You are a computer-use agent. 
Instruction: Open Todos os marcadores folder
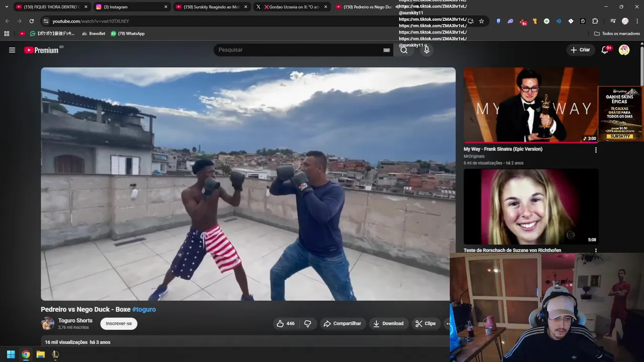point(617,34)
